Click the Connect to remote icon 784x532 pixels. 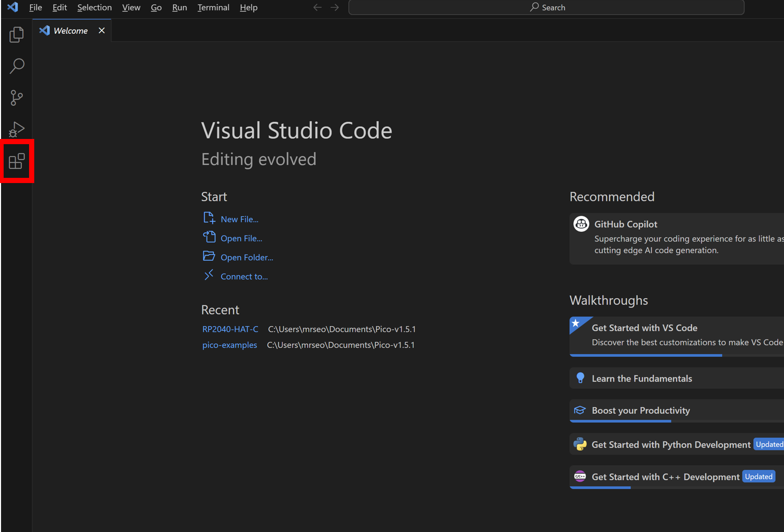point(209,275)
